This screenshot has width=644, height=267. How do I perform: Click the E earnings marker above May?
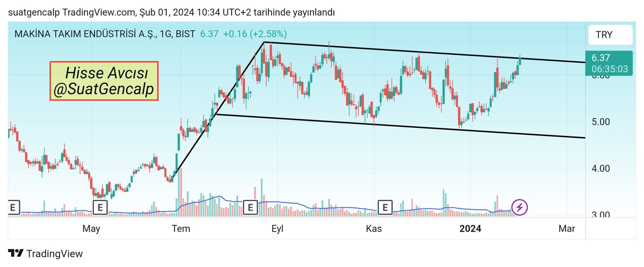(100, 206)
